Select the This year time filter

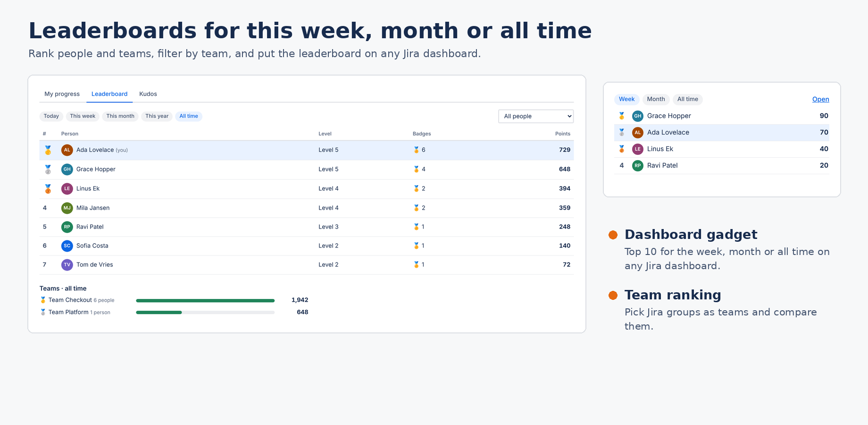tap(157, 116)
